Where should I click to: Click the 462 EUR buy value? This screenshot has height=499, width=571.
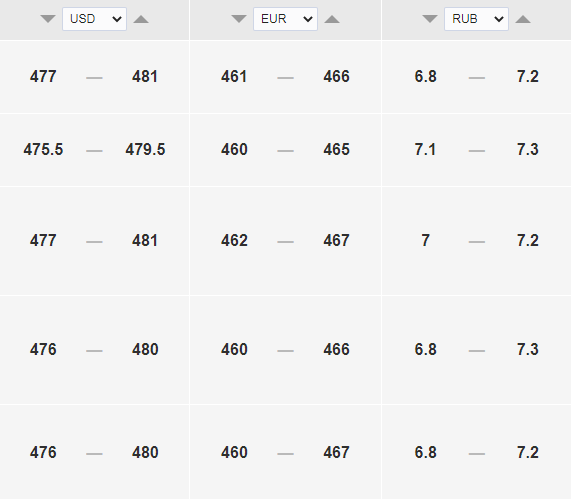[x=234, y=241]
